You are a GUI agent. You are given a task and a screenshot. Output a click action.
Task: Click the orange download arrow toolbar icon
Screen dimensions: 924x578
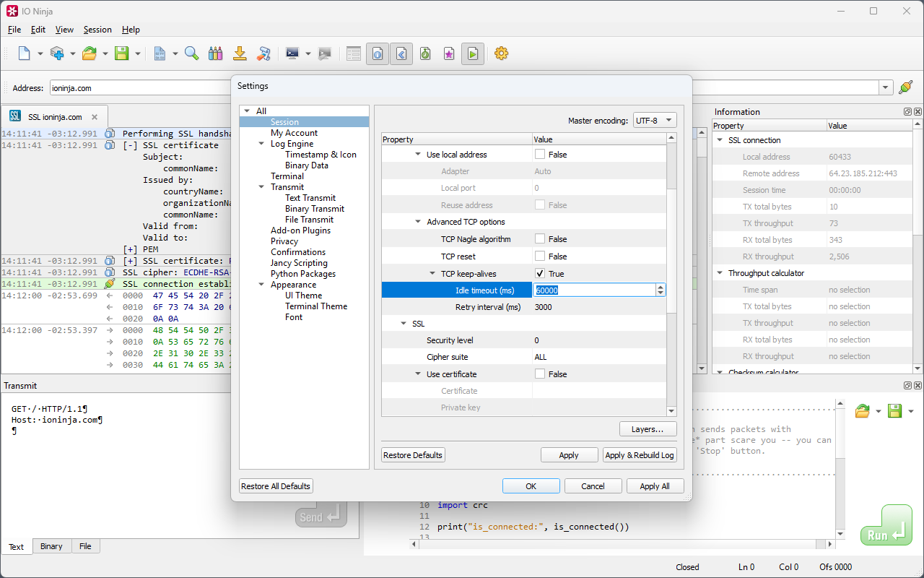click(x=240, y=53)
